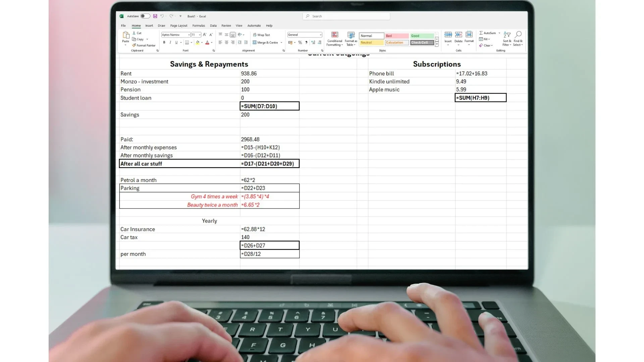Click the Borders icon in Font group

pyautogui.click(x=187, y=43)
